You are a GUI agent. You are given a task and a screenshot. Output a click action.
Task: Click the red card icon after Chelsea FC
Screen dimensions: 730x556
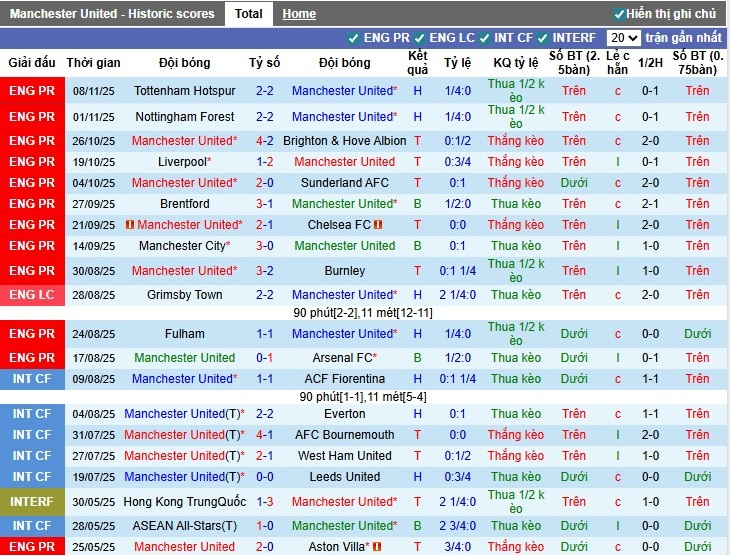[378, 225]
